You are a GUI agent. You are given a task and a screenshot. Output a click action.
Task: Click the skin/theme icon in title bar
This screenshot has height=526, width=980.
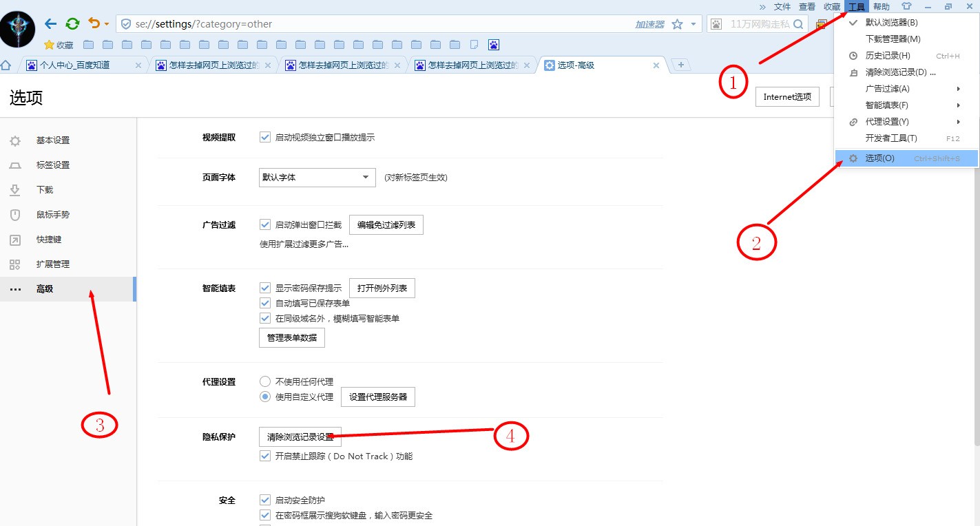[x=906, y=6]
